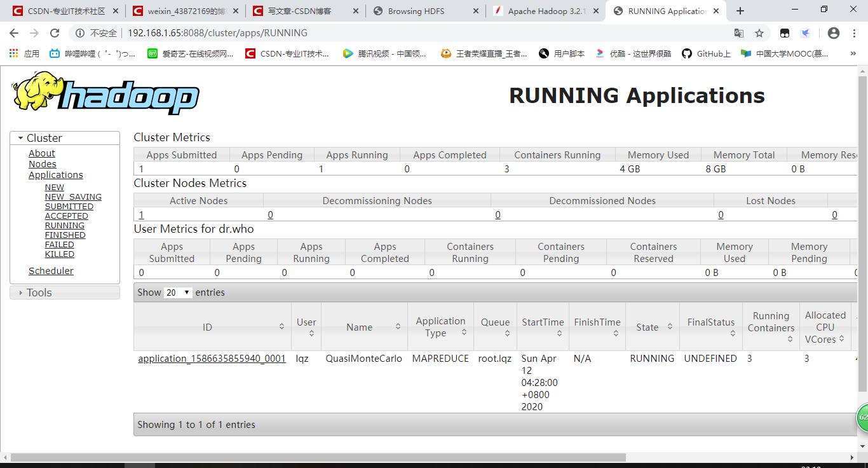The height and width of the screenshot is (468, 868).
Task: Reload the page with refresh icon
Action: (55, 33)
